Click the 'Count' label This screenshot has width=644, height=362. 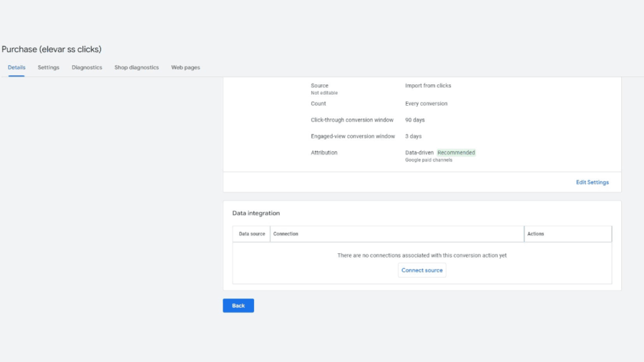click(x=318, y=104)
